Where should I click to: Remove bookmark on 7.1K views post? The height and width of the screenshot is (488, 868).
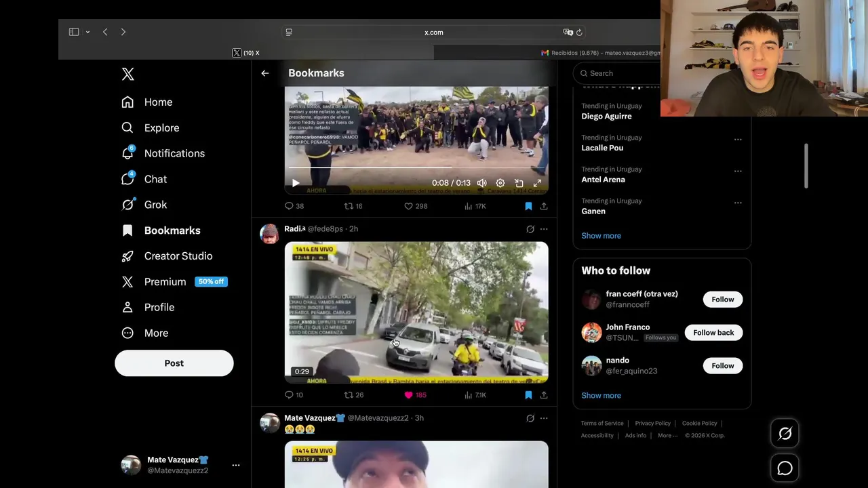528,395
